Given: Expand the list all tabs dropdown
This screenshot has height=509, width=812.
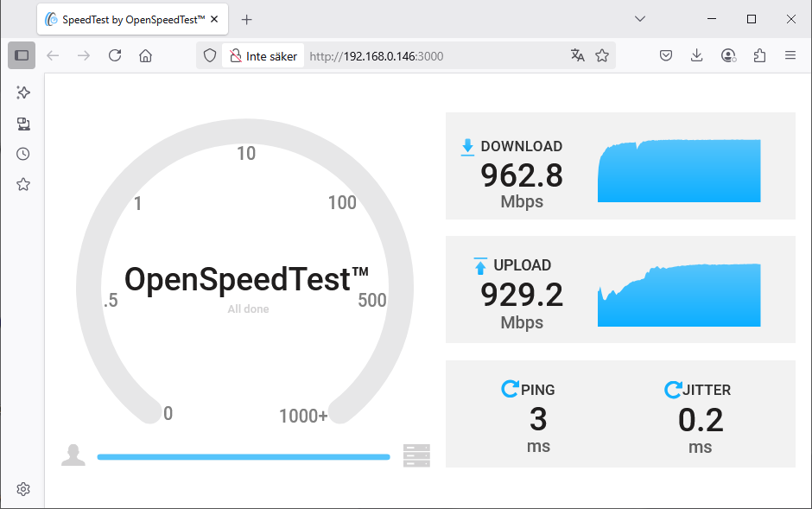Looking at the screenshot, I should point(640,19).
